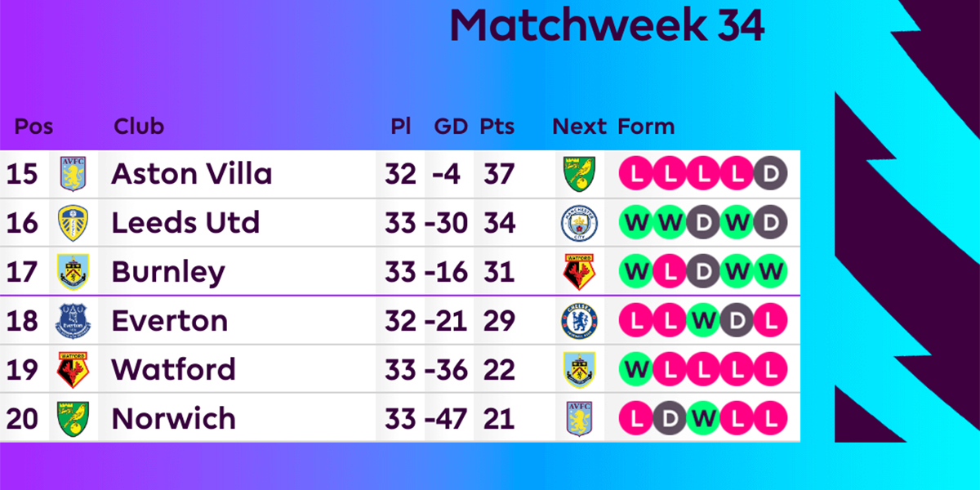Click the Matchweek 34 heading
This screenshot has height=490, width=980.
coord(607,25)
